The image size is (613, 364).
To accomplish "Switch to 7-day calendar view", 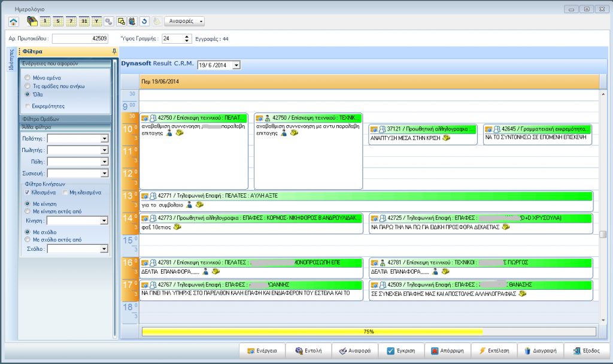I will 71,22.
